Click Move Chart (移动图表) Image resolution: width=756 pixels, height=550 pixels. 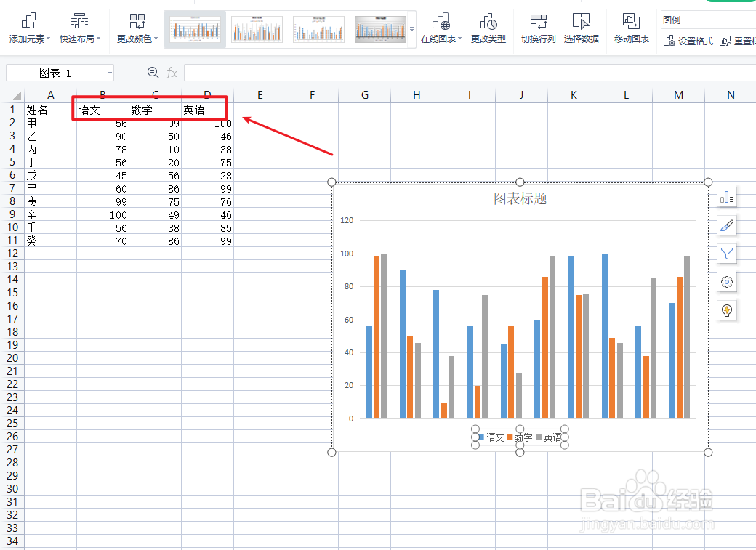pos(632,28)
